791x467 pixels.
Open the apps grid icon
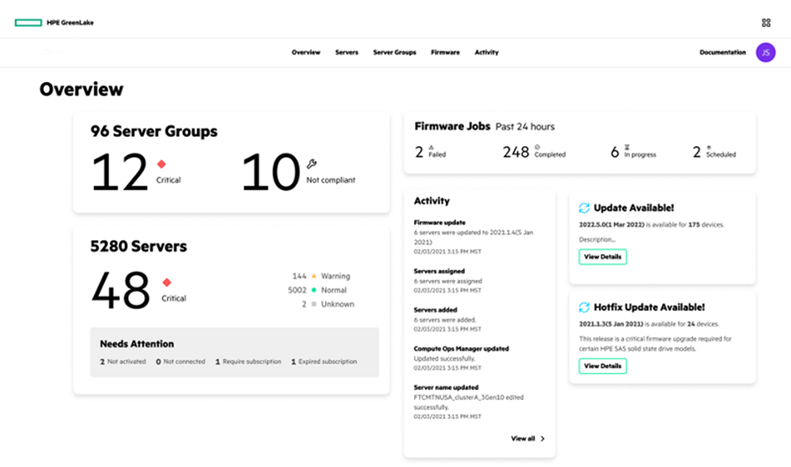766,23
